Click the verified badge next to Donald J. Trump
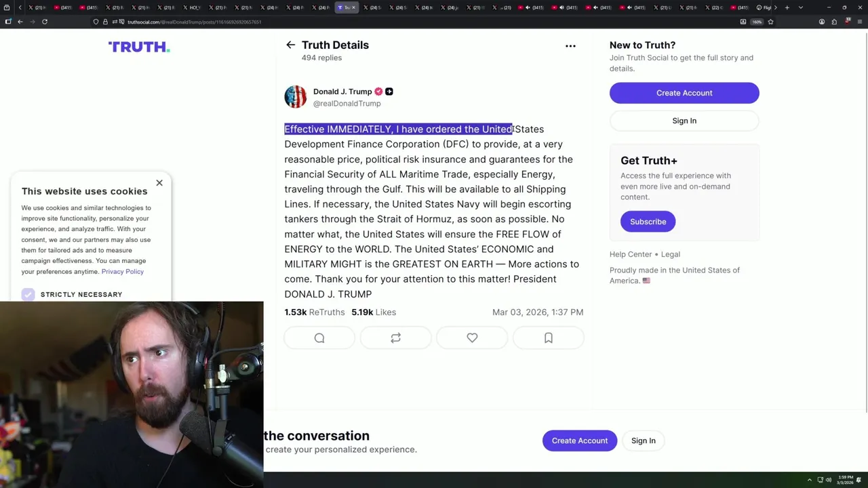 pos(378,91)
